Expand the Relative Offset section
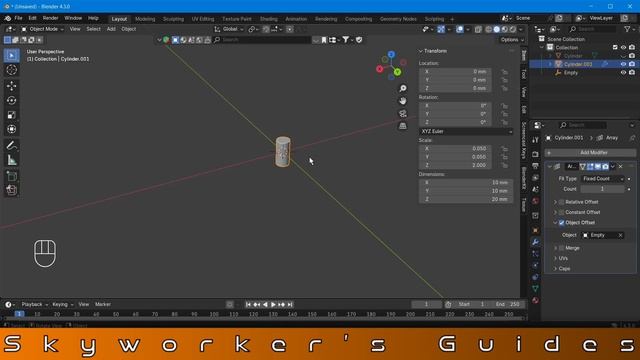This screenshot has width=640, height=360. click(555, 202)
